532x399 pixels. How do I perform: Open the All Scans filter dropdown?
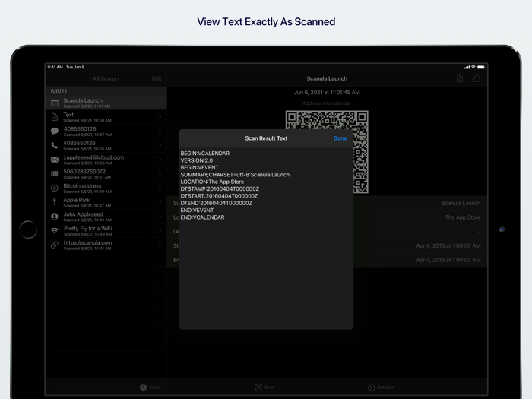point(106,79)
